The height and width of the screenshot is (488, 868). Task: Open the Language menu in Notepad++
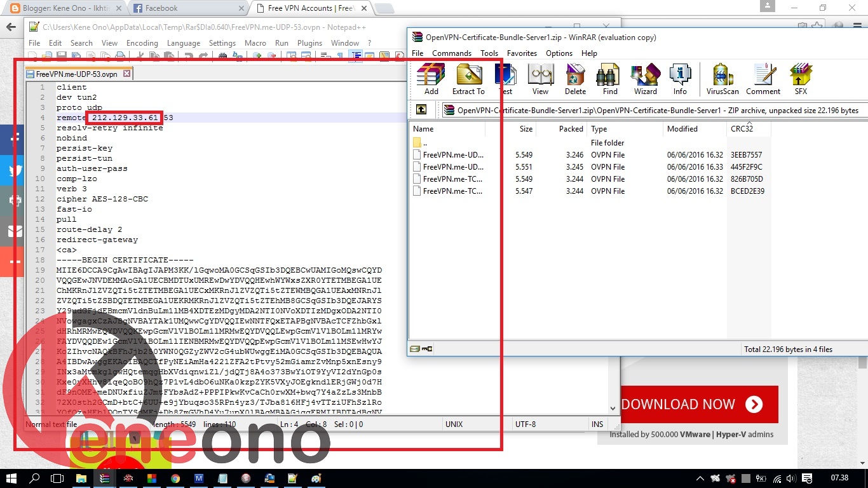click(184, 43)
